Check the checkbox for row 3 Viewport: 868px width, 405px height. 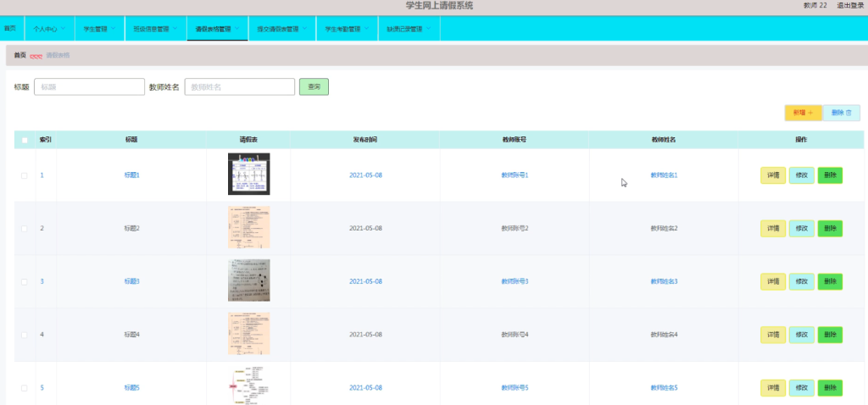[x=25, y=281]
